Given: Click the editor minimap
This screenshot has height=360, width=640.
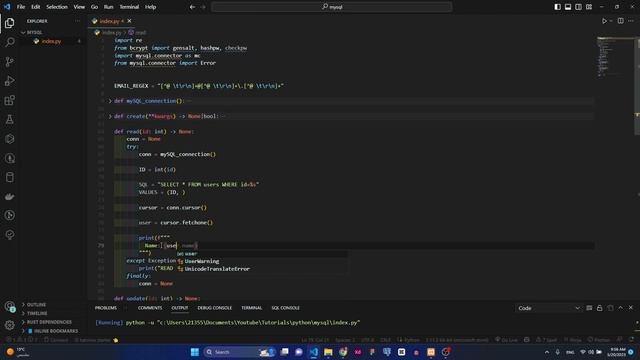Looking at the screenshot, I should [x=615, y=58].
